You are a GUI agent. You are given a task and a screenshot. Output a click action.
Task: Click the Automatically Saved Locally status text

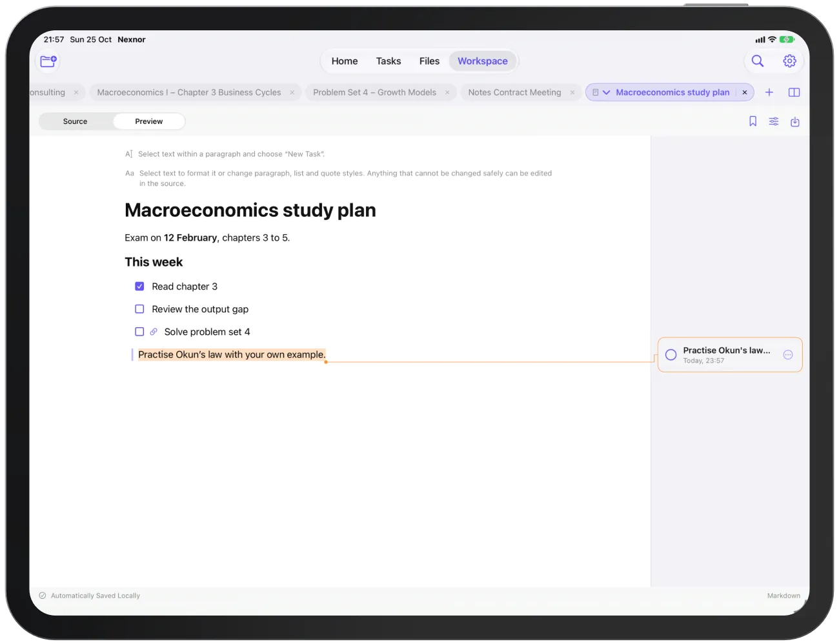pyautogui.click(x=96, y=596)
